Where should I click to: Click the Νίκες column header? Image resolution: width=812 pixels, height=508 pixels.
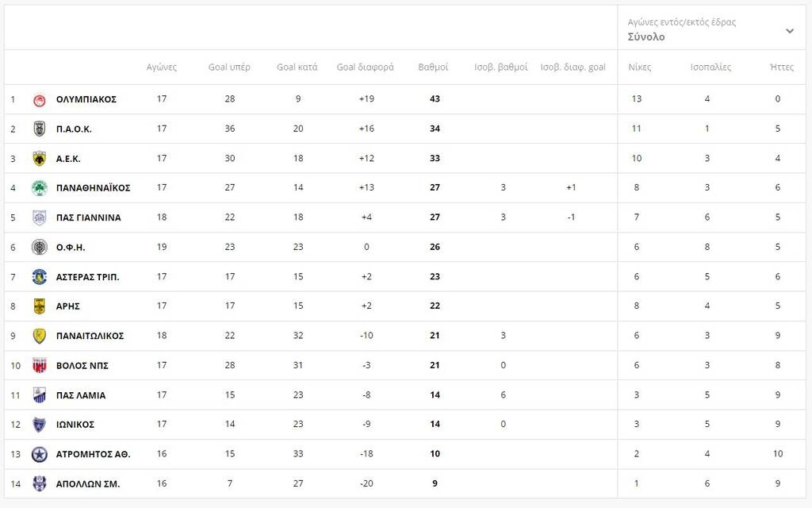[x=640, y=67]
